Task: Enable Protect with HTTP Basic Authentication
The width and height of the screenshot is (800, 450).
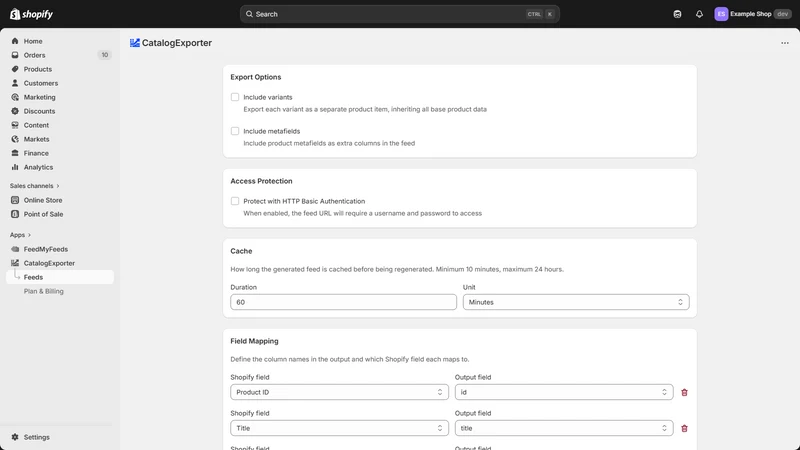Action: 235,201
